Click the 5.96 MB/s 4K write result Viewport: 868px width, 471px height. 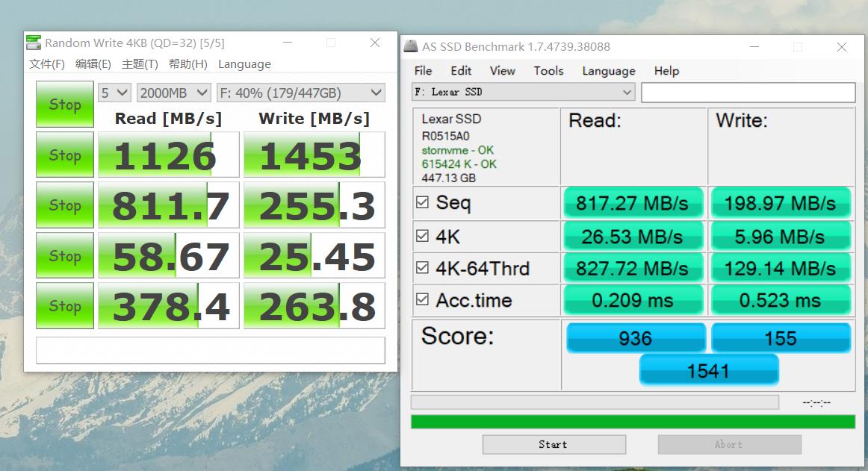(x=781, y=237)
